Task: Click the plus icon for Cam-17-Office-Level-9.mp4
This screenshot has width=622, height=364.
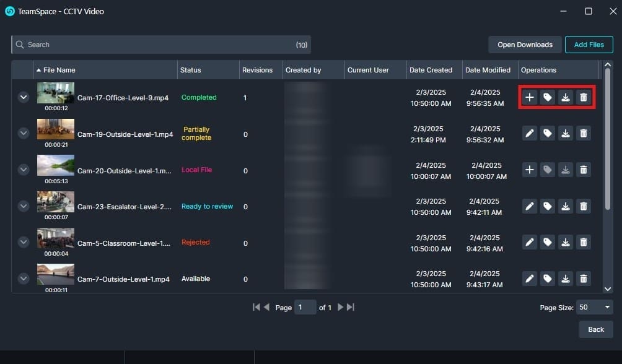Action: coord(530,97)
